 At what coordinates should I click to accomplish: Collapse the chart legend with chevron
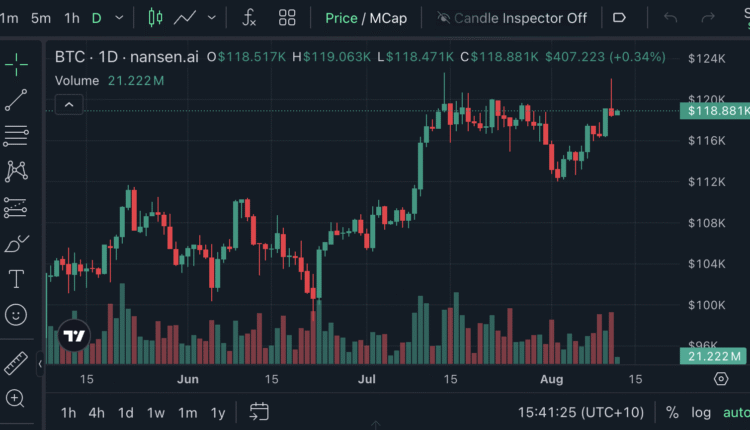coord(69,104)
